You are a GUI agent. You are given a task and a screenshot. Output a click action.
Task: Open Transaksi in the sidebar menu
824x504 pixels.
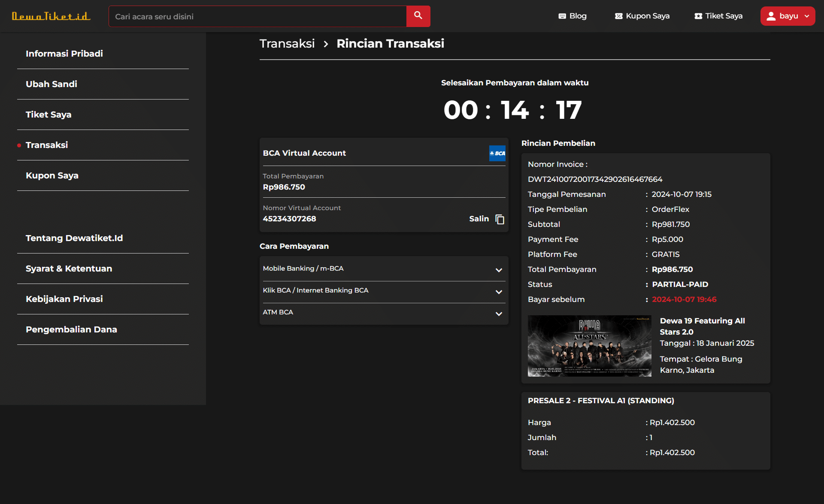47,145
